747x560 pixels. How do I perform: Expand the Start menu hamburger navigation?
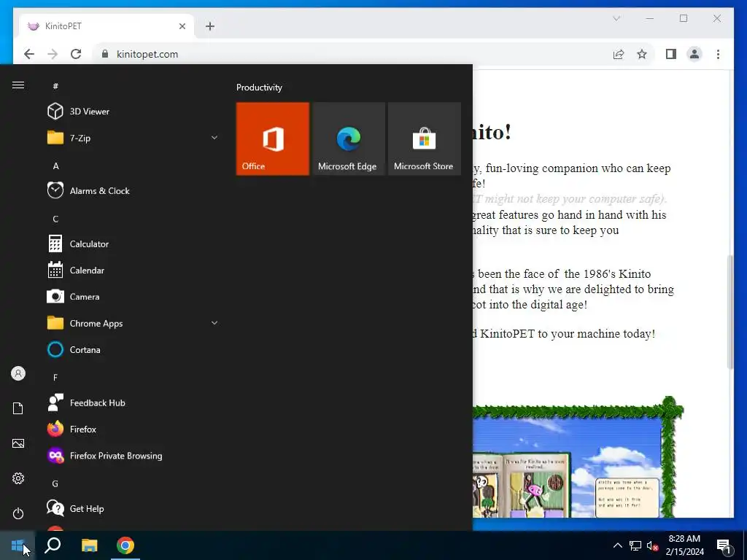(x=18, y=85)
